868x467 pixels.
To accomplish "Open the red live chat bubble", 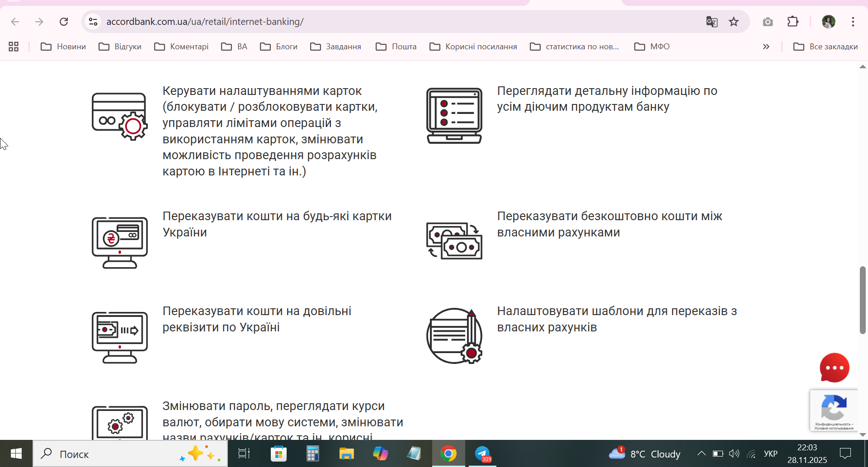I will tap(835, 368).
